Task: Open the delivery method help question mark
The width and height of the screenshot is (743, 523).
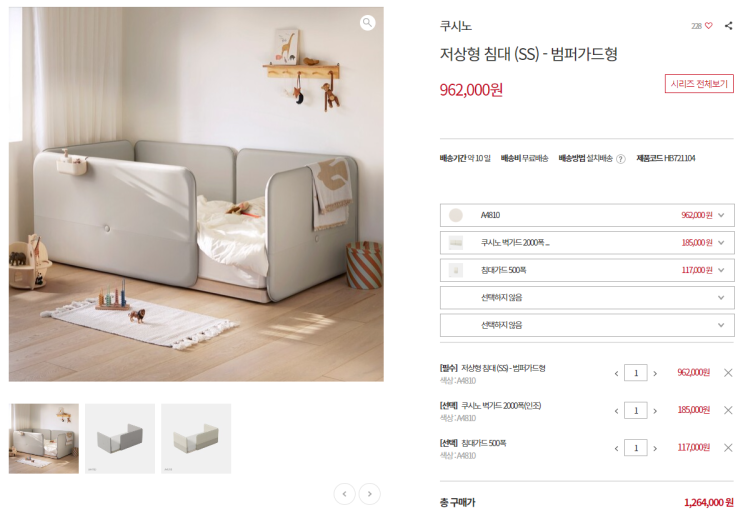Action: (621, 159)
